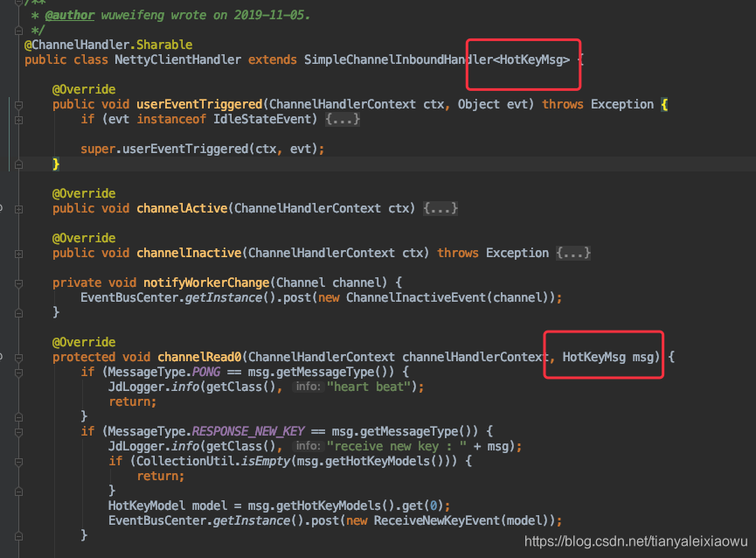Click the channelActive method name
This screenshot has width=756, height=558.
pyautogui.click(x=182, y=208)
